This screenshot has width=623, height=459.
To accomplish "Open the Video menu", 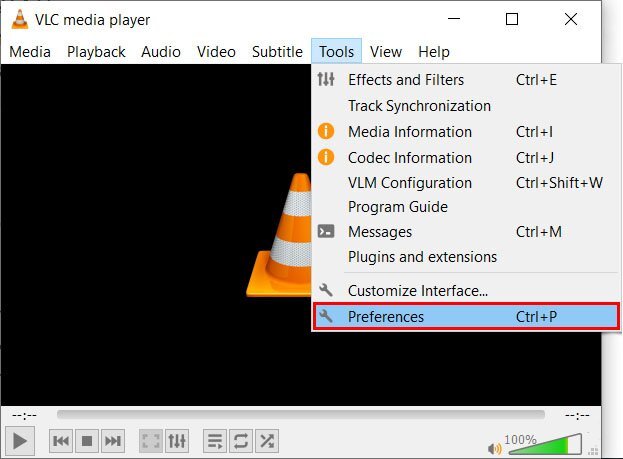I will (216, 52).
